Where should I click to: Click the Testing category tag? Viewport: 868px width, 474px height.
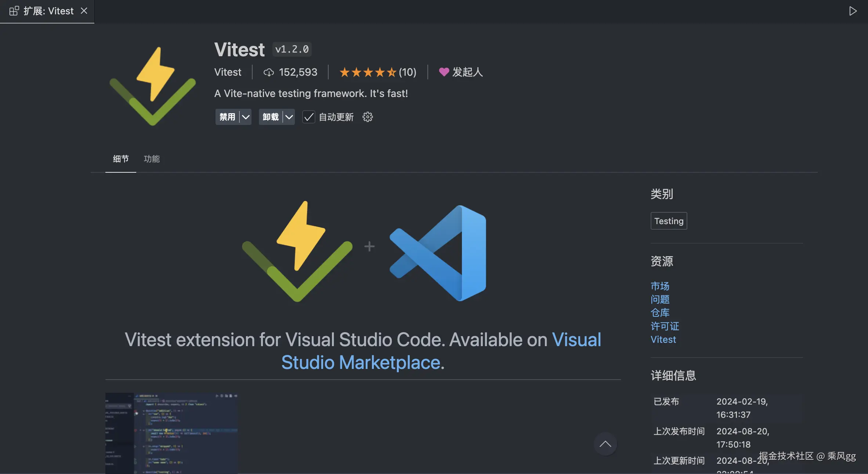(669, 221)
